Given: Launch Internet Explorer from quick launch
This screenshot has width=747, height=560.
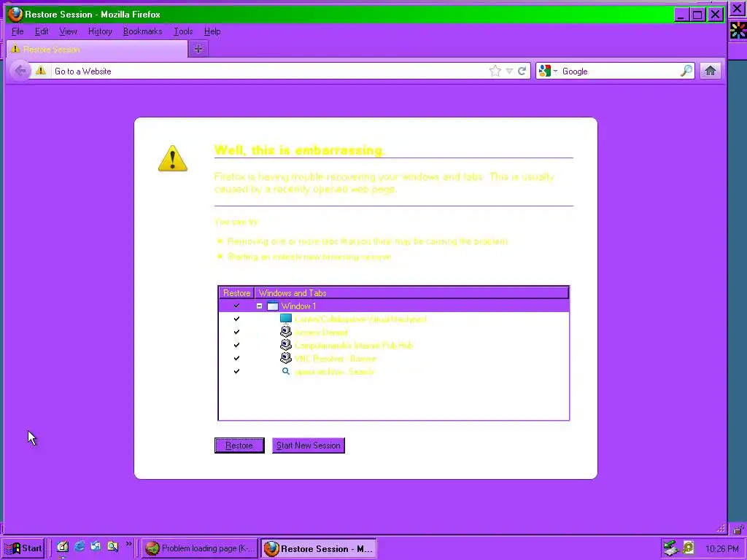Looking at the screenshot, I should pyautogui.click(x=80, y=546).
